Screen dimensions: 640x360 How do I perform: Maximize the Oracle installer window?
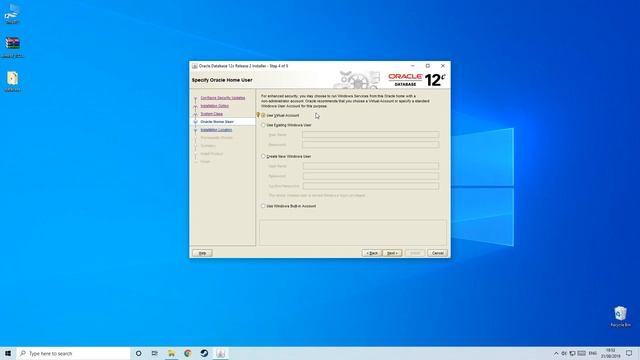click(x=428, y=66)
